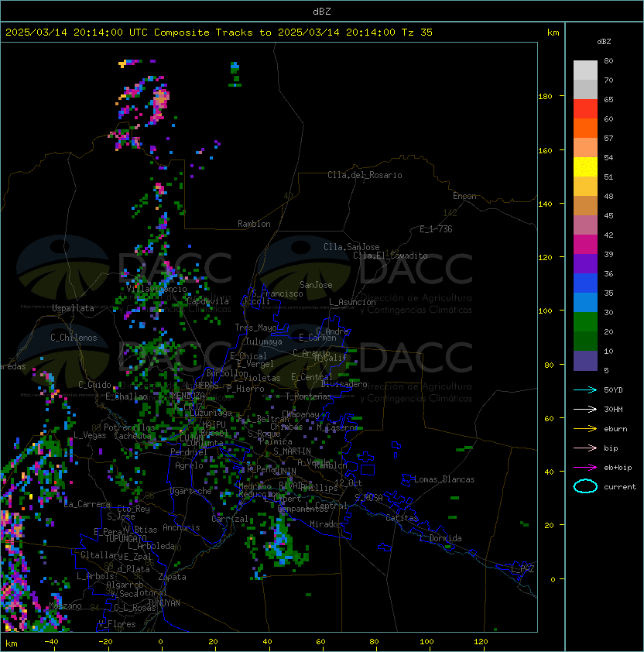Select the 'E_Challao' map label
644x652 pixels.
coord(126,396)
